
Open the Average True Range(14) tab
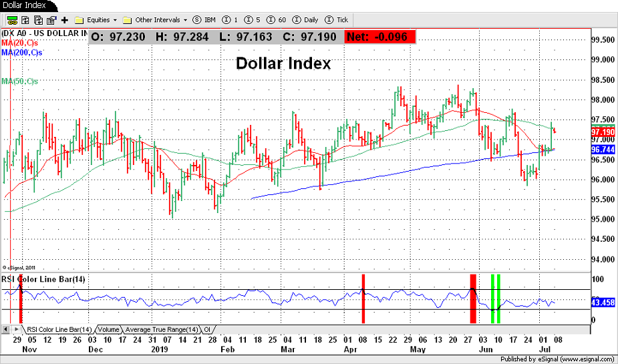[x=162, y=329]
